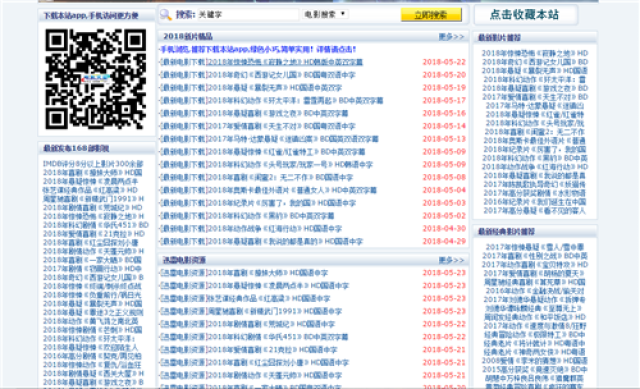The height and width of the screenshot is (389, 640).
Task: Open 《红海行动》 link in 最新影片推荐 right panel
Action: tap(535, 167)
